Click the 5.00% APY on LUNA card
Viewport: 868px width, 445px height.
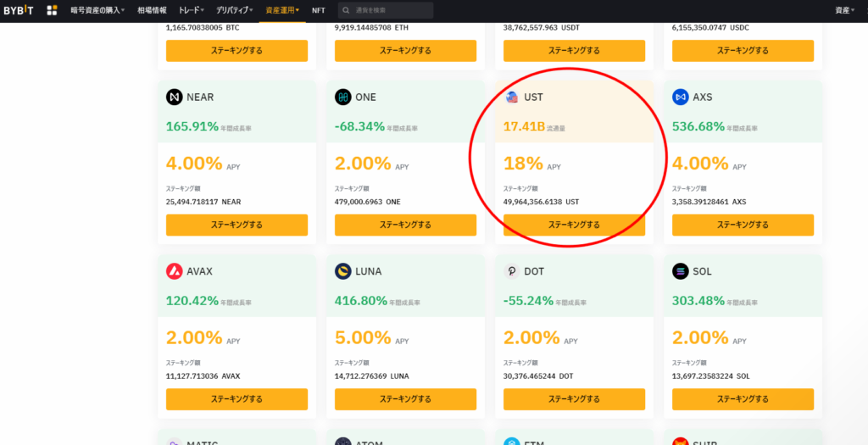click(x=363, y=337)
